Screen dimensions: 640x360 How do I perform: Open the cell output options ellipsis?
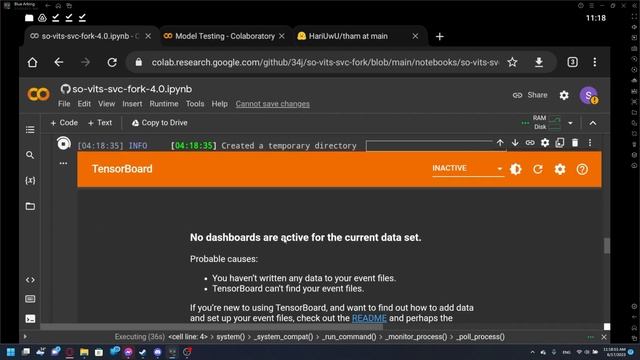[63, 163]
